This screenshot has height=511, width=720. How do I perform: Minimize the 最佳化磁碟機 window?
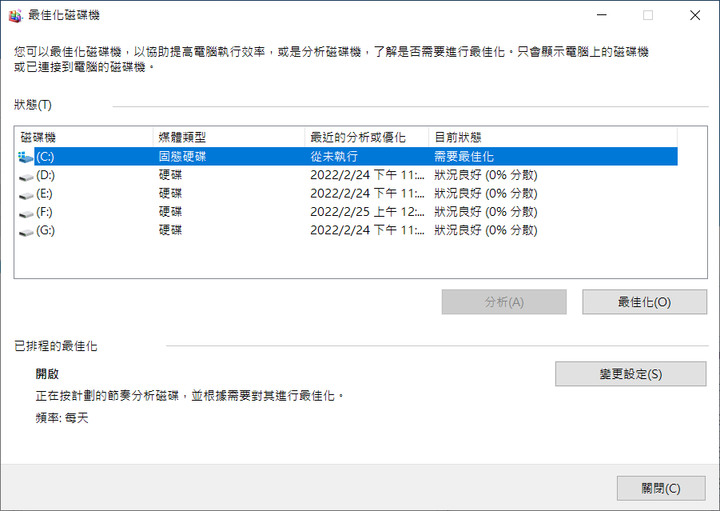602,15
